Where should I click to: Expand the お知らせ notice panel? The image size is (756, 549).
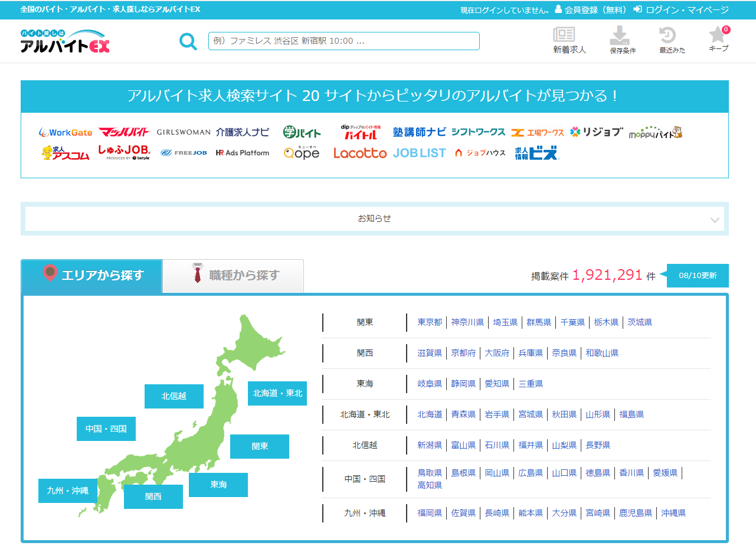click(375, 218)
